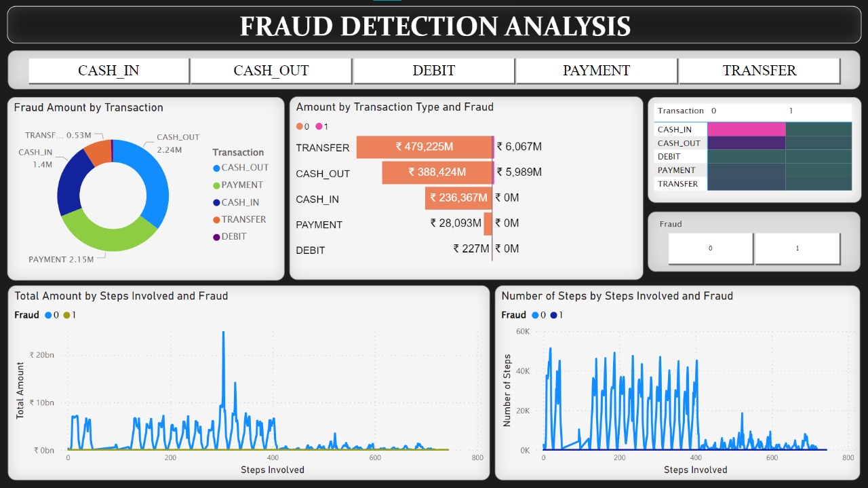Filter by DEBIT transaction type

click(434, 71)
